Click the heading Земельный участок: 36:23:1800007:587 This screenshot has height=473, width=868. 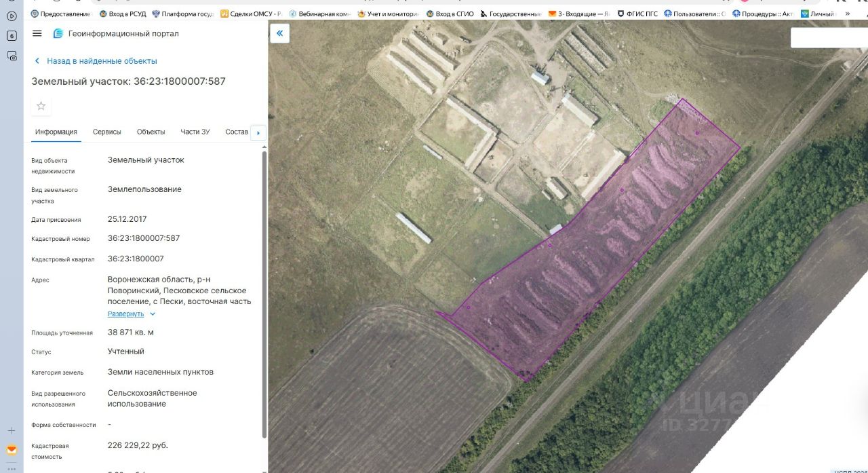click(129, 81)
